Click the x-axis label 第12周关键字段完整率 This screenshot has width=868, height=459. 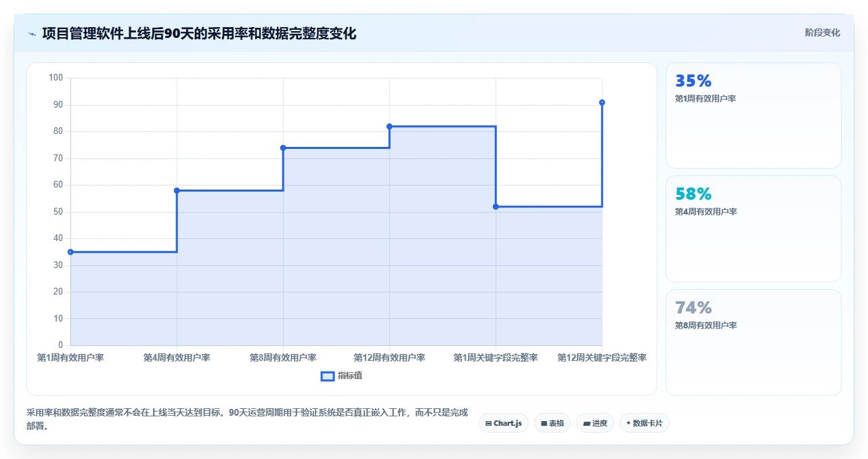[602, 357]
